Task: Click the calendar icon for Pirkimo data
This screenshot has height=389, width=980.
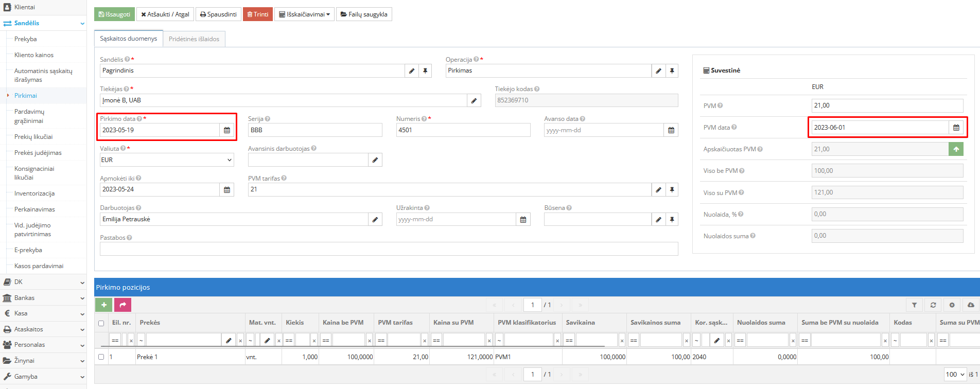Action: pos(227,130)
